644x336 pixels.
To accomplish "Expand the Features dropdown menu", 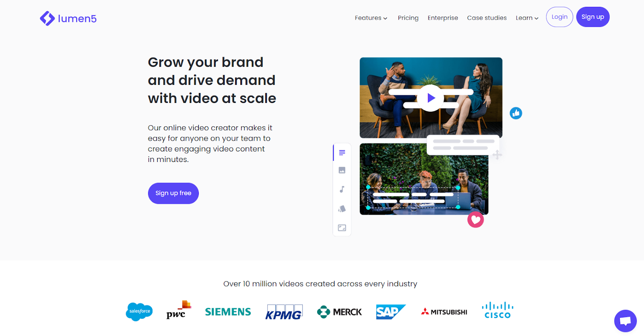I will (371, 18).
